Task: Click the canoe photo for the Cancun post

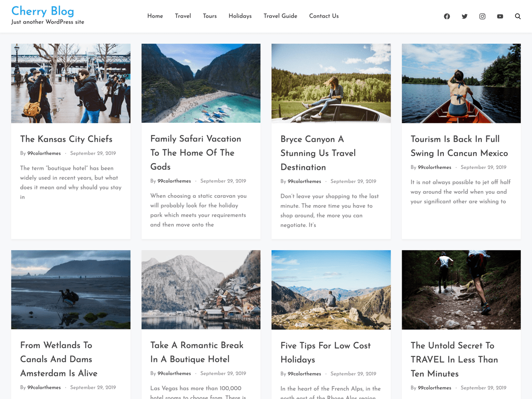Action: click(461, 83)
